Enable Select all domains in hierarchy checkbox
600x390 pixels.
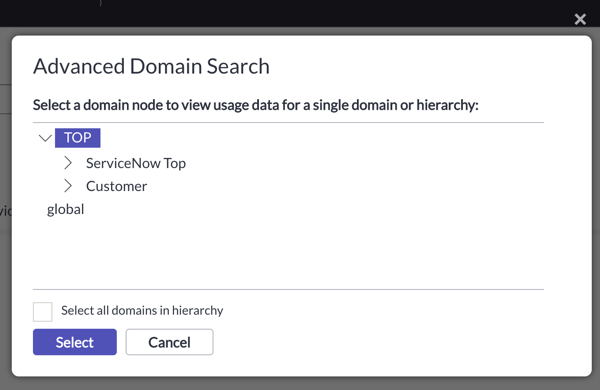click(42, 312)
